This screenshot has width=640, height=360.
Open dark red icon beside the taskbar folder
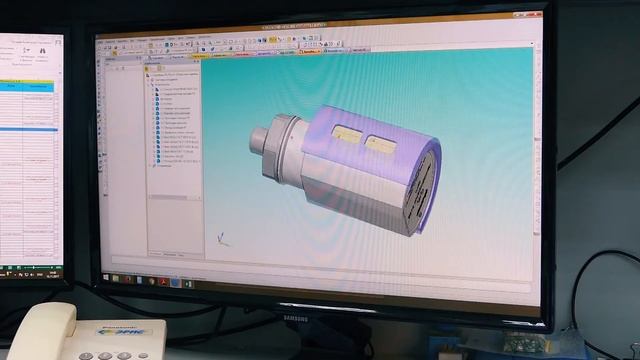(x=128, y=279)
